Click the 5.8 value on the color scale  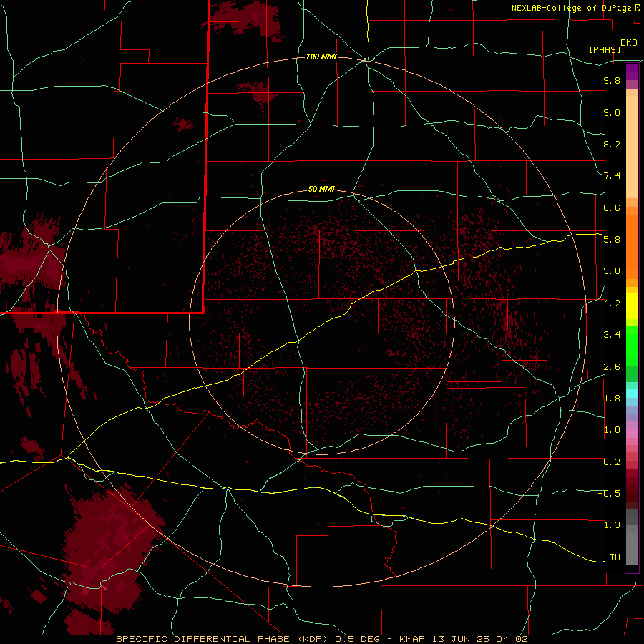pos(612,240)
